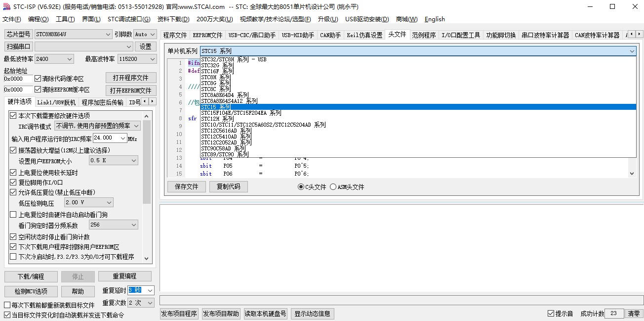Collapse the 单片机系列 dropdown arrow
Viewport: 644px width, 321px height.
pyautogui.click(x=632, y=51)
